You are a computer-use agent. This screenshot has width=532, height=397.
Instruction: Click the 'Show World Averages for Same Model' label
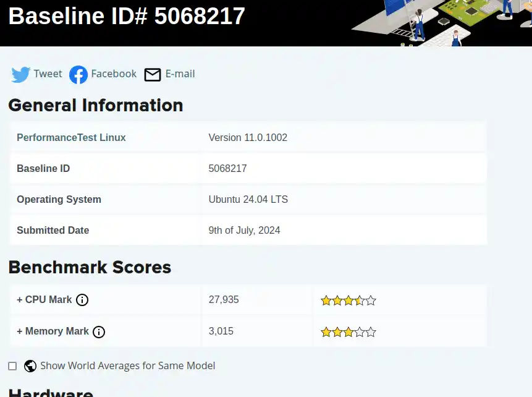coord(127,365)
